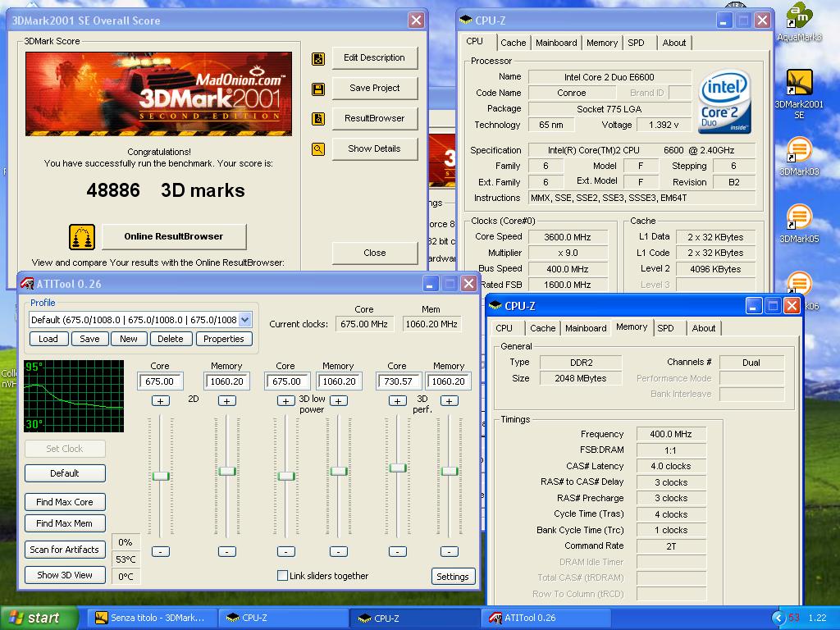Decrease 3D low power Memory with minus
Viewport: 840px width, 630px height.
[339, 551]
